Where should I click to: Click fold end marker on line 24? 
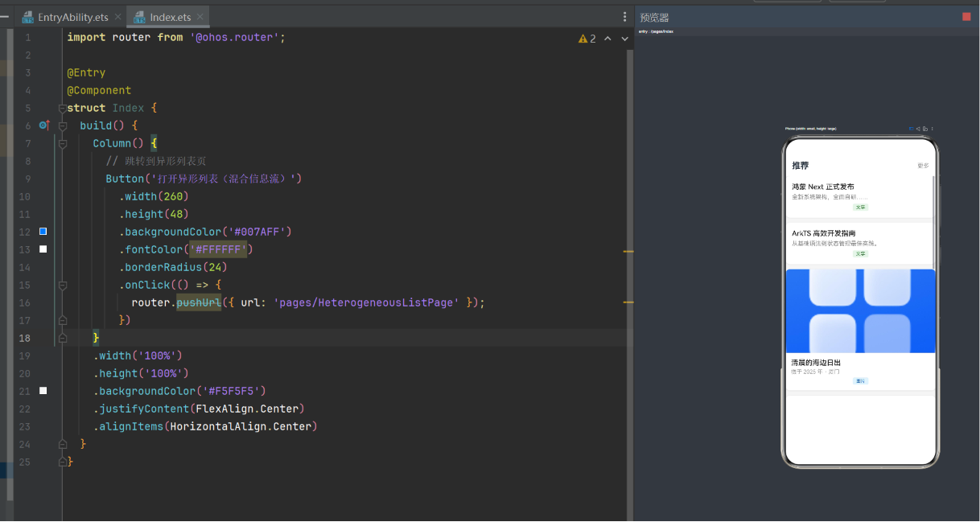(62, 444)
